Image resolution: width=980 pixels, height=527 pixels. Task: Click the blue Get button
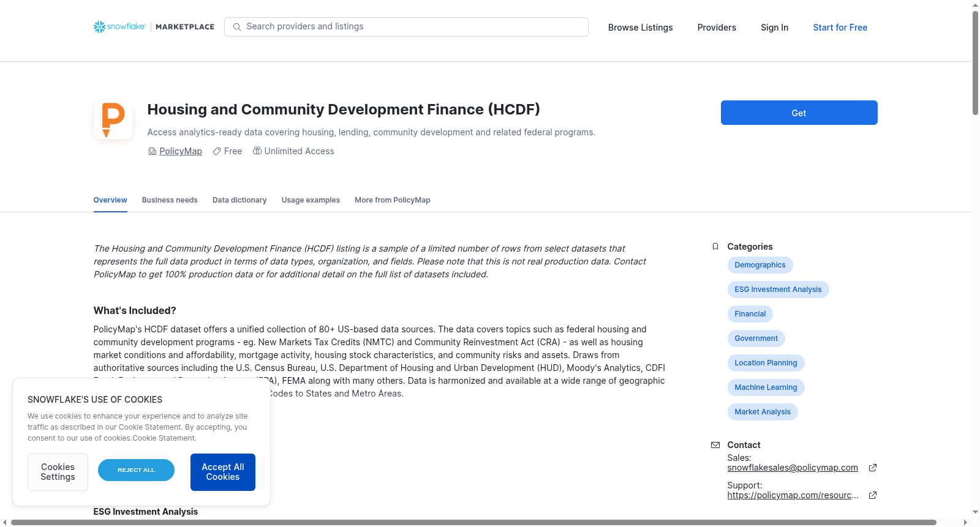point(799,113)
